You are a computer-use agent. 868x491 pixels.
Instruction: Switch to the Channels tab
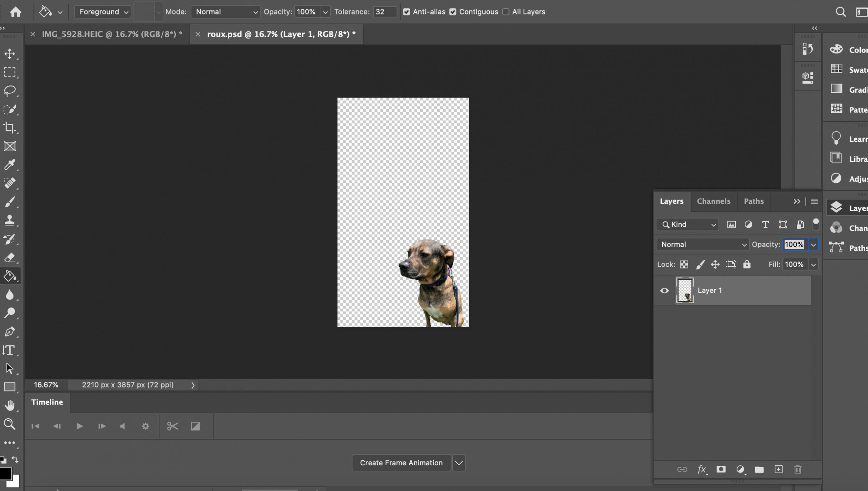pyautogui.click(x=714, y=200)
